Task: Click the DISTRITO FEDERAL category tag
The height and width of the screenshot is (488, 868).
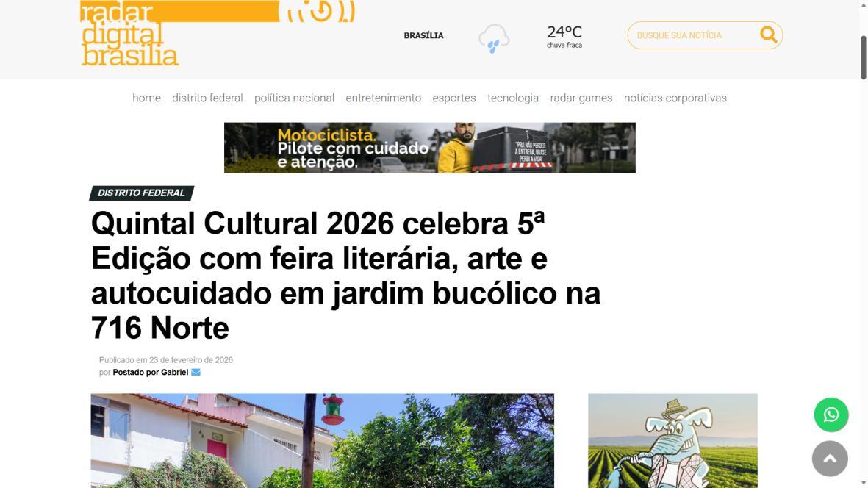Action: pos(142,193)
